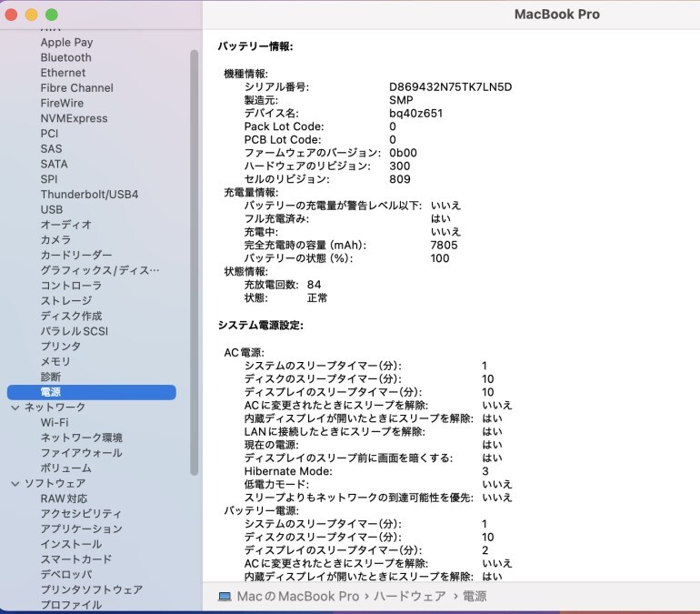This screenshot has height=614, width=700.
Task: Click ハードウェア in the path bar
Action: coord(410,597)
